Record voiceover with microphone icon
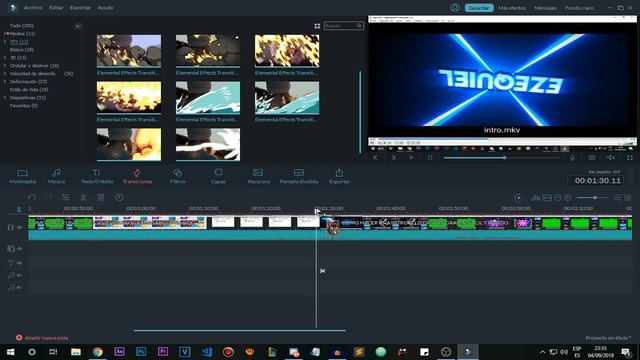The image size is (640, 360). (572, 158)
